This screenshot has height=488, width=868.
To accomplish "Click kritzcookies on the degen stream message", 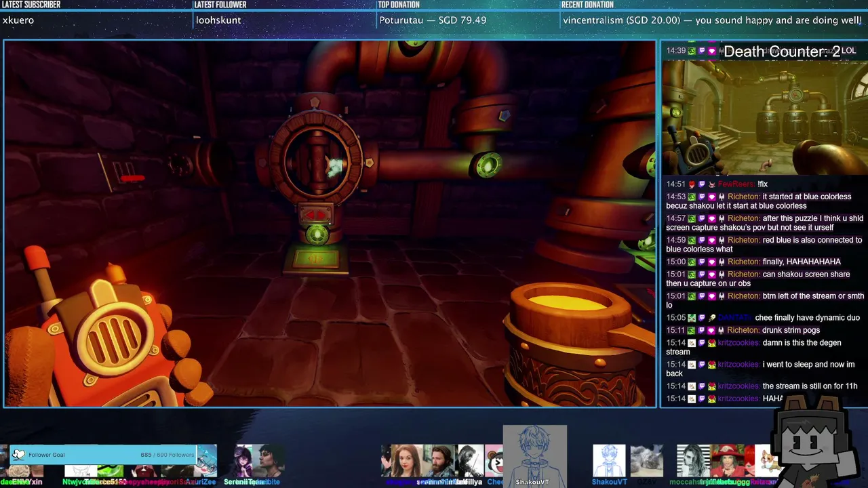I will tap(738, 343).
